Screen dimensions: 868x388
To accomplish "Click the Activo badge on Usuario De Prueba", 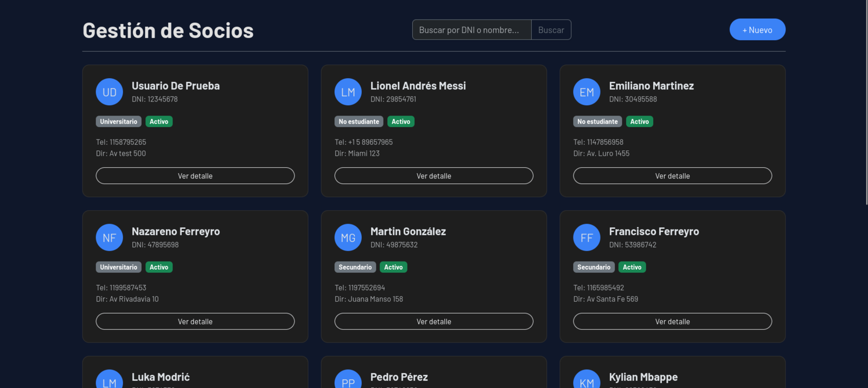I will coord(159,122).
